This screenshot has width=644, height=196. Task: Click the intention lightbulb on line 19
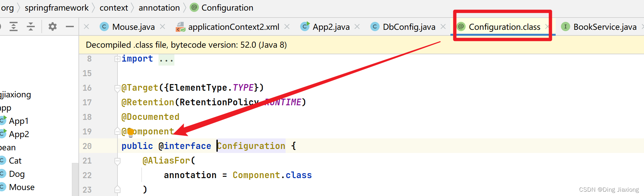click(x=130, y=132)
